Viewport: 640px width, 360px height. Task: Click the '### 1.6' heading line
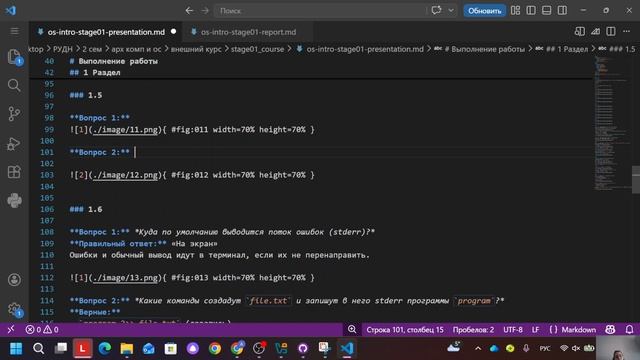coord(86,209)
